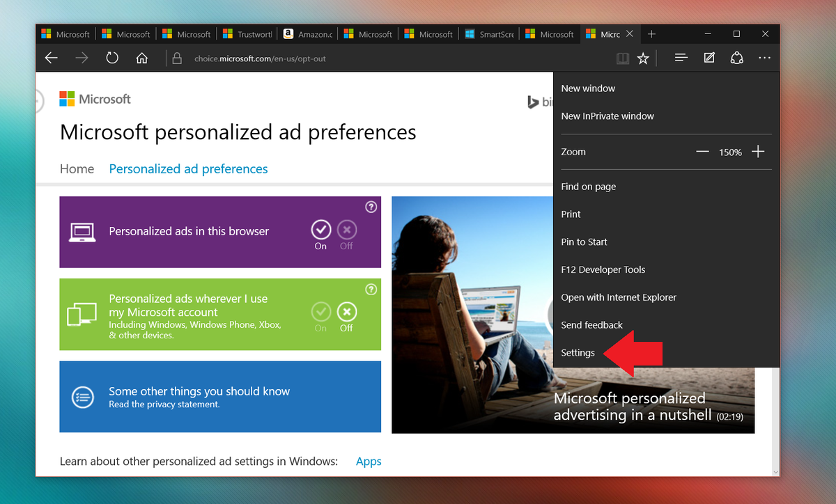This screenshot has height=504, width=836.
Task: Click the Apps link at the bottom
Action: (x=369, y=461)
